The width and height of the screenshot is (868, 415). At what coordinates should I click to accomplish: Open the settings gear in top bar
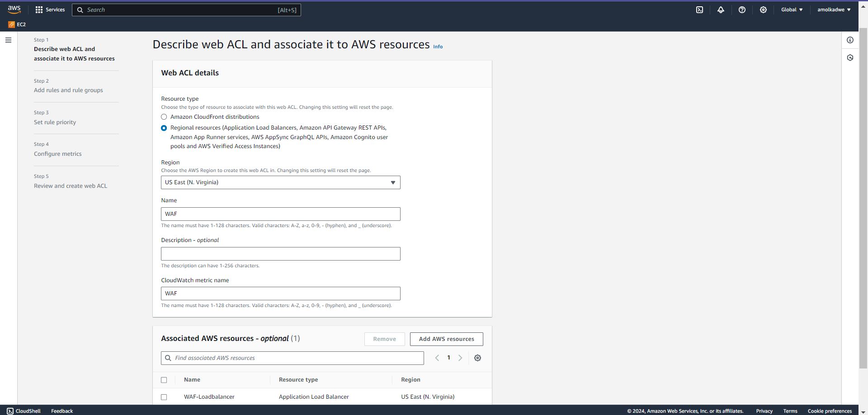[x=763, y=9]
